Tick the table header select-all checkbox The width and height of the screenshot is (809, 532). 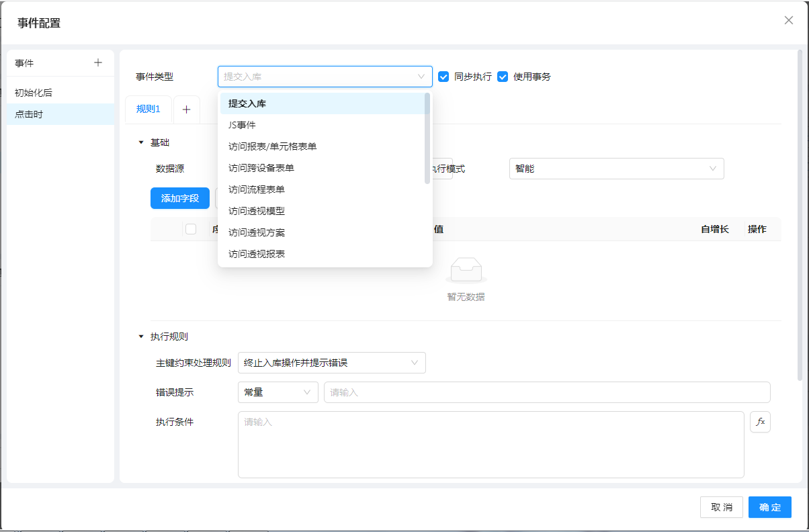pos(191,229)
